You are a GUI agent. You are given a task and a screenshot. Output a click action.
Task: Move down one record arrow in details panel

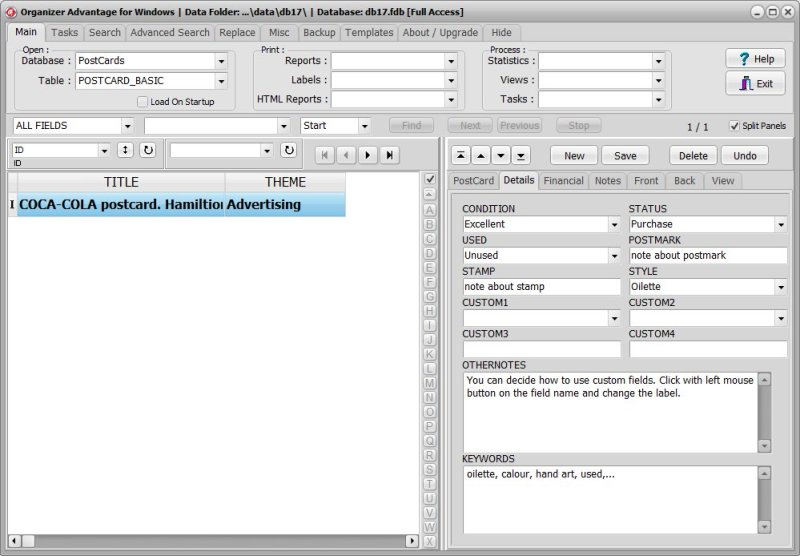click(501, 156)
